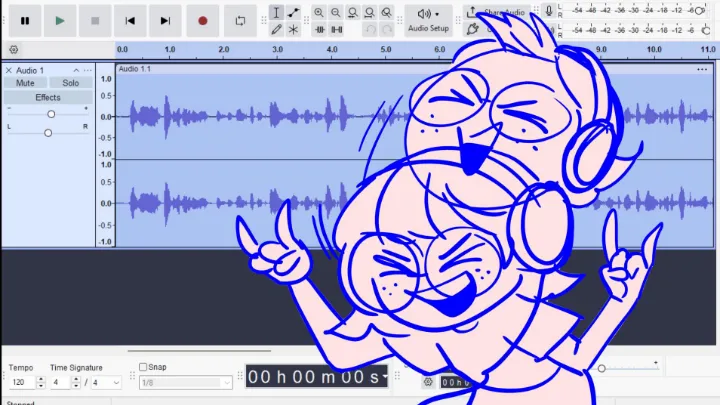
Task: Zoom in on the waveform
Action: (x=319, y=12)
